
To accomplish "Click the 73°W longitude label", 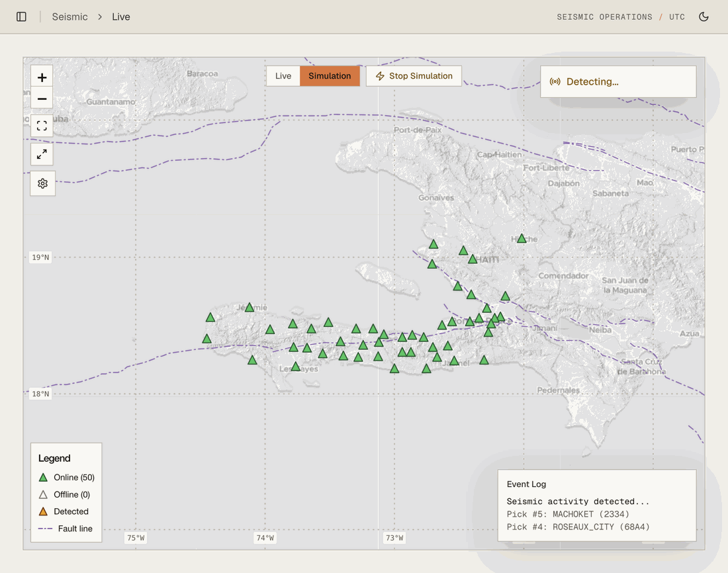I will [394, 538].
